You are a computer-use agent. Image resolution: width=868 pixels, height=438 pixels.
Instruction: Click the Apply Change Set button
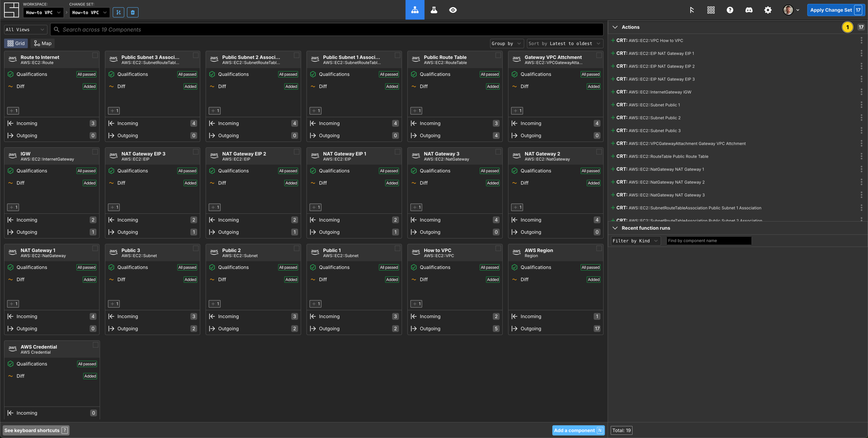pos(836,10)
